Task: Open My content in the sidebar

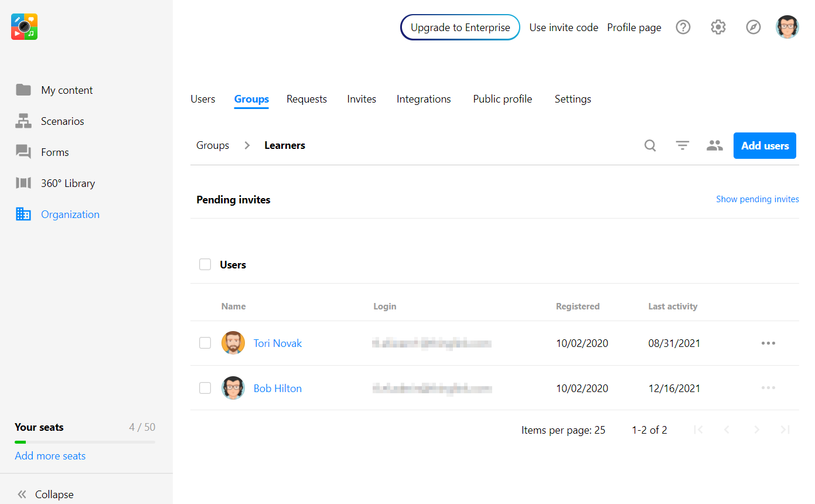Action: click(x=67, y=90)
